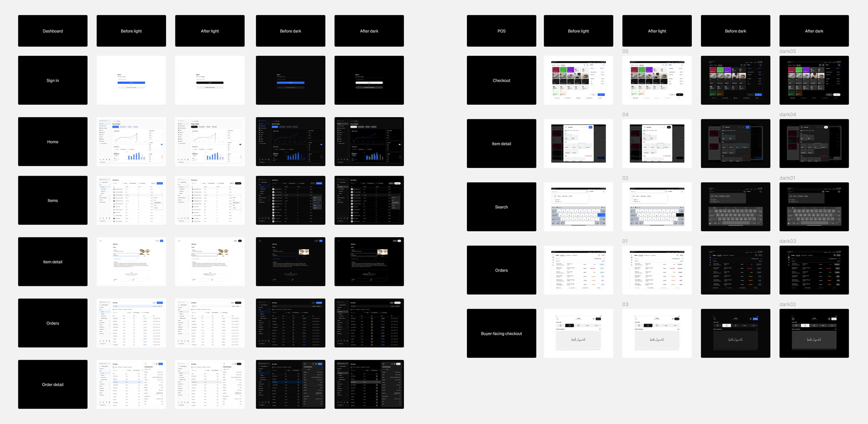Image resolution: width=868 pixels, height=424 pixels.
Task: Click the search input field in the All orders screen
Action: click(119, 313)
